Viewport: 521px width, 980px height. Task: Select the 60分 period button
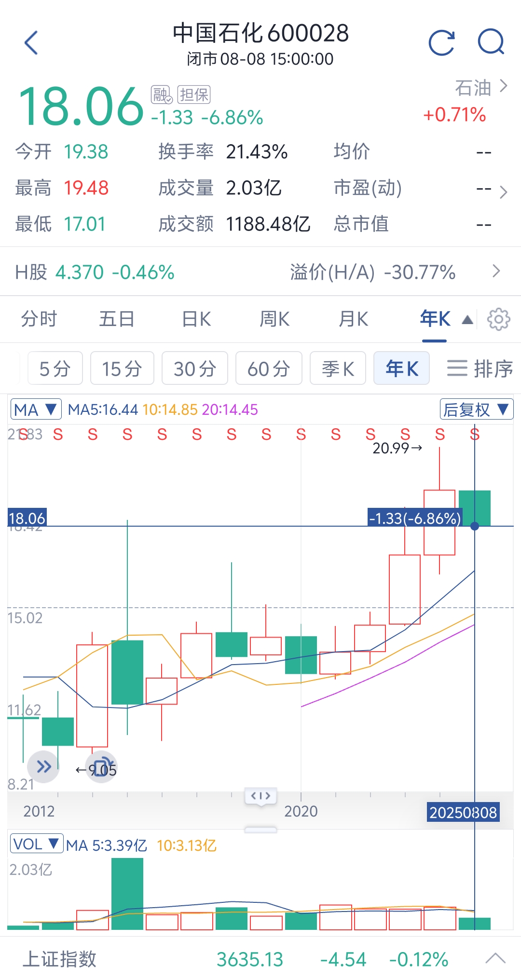(269, 368)
